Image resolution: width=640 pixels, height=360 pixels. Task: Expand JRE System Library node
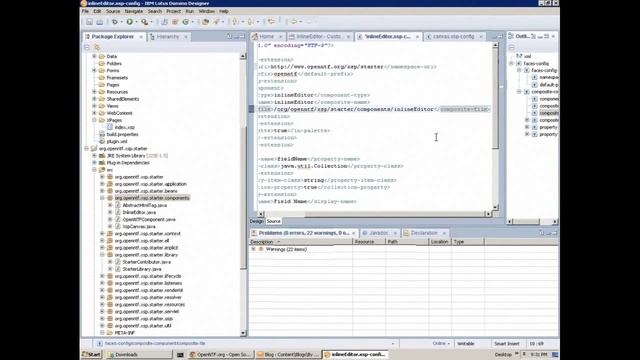pos(94,156)
